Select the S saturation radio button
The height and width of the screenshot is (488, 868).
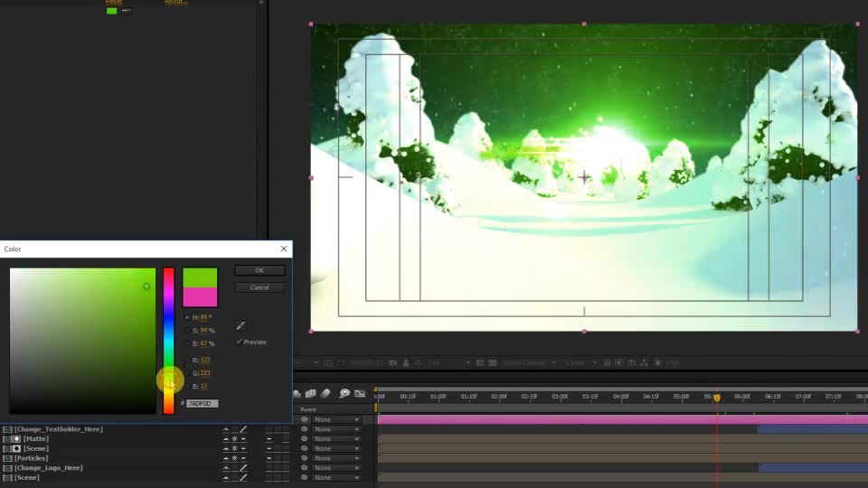coord(187,331)
